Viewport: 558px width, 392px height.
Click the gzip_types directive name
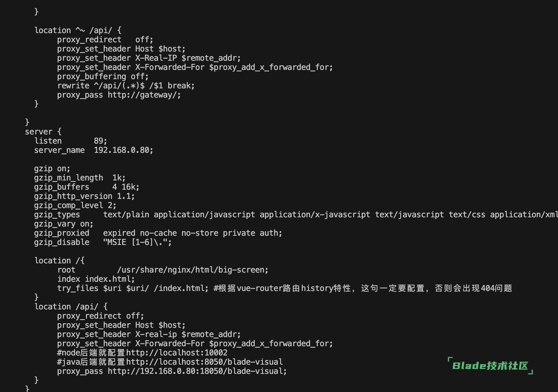(x=57, y=215)
